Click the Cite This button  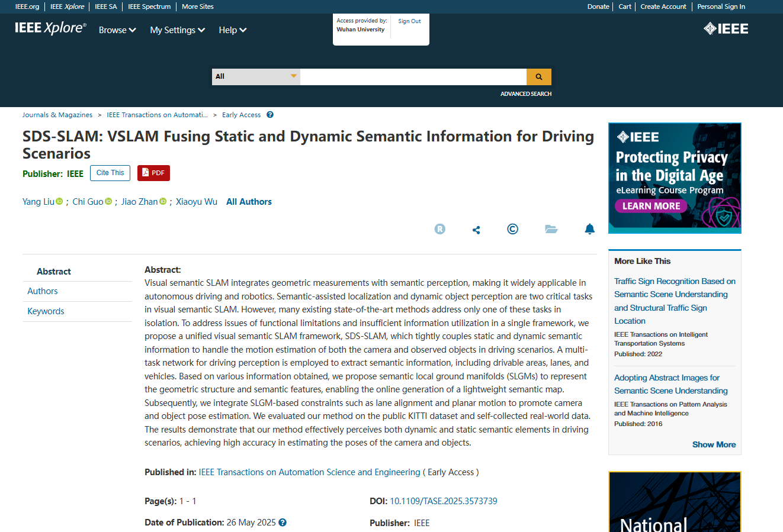click(x=110, y=173)
